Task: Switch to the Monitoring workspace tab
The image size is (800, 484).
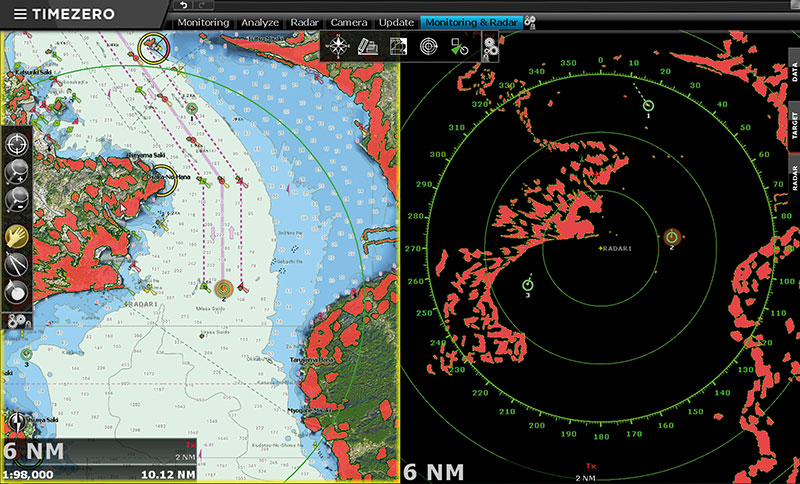Action: tap(204, 22)
